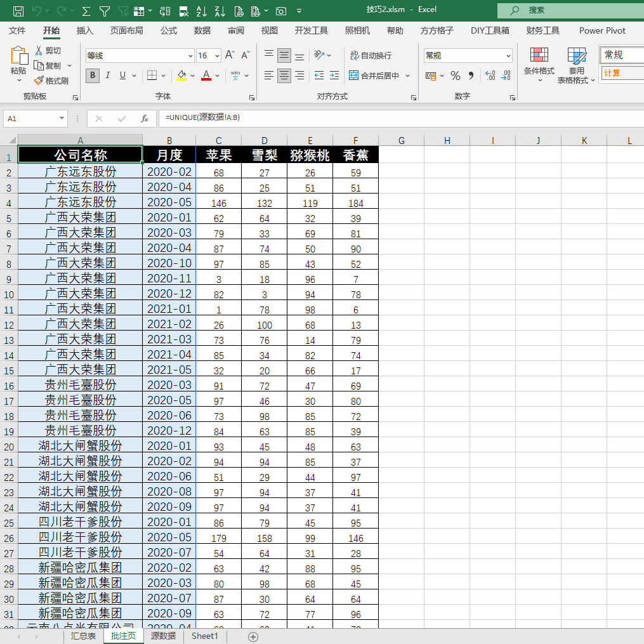Click the Sort Z to A icon
Viewport: 644px width, 644px height.
[x=220, y=11]
